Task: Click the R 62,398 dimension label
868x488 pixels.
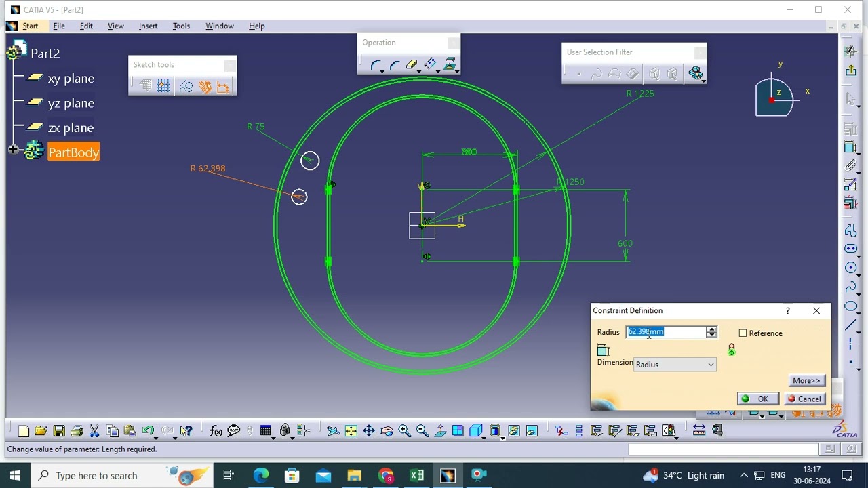Action: pyautogui.click(x=208, y=169)
